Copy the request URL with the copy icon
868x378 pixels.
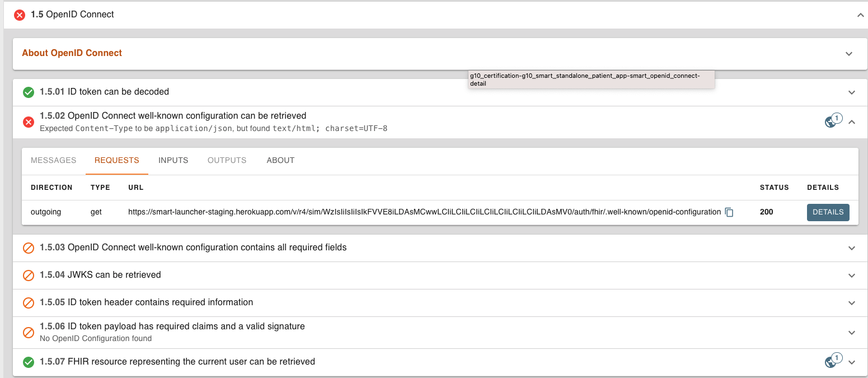(x=729, y=212)
